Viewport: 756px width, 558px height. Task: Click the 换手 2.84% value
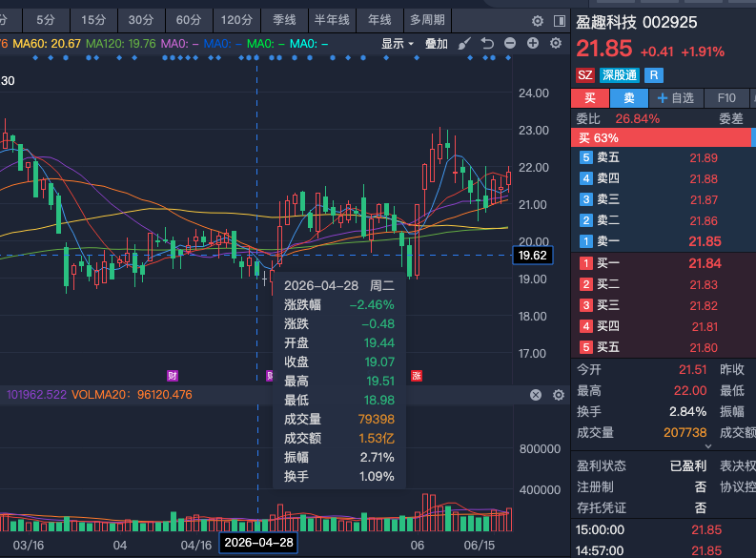click(x=688, y=412)
